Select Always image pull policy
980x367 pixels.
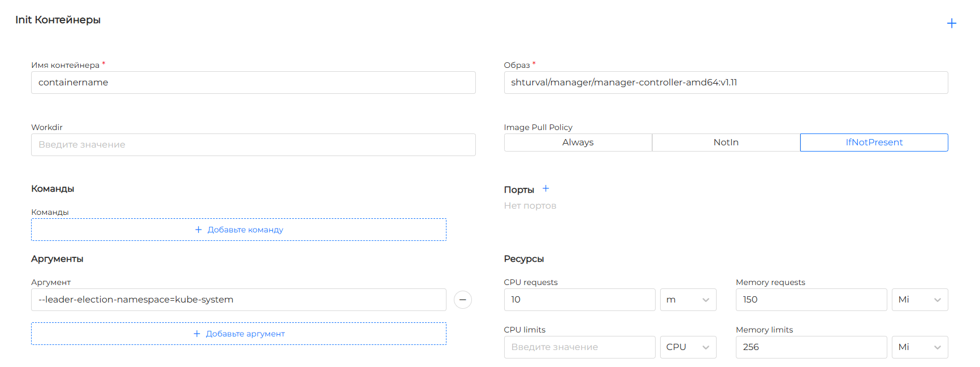(578, 143)
